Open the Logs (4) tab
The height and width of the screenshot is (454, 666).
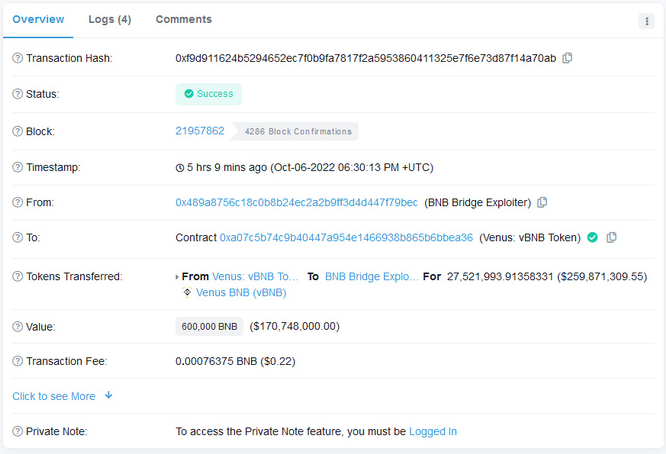point(110,20)
